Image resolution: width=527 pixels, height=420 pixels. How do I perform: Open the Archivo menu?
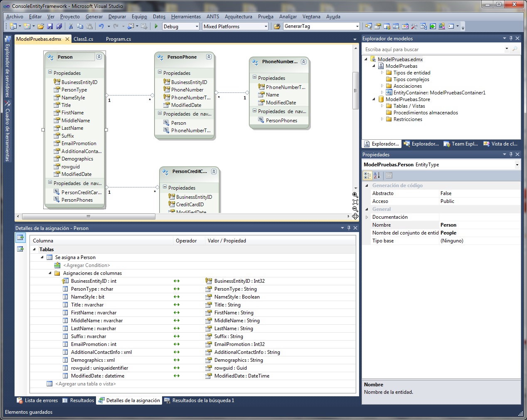point(15,17)
